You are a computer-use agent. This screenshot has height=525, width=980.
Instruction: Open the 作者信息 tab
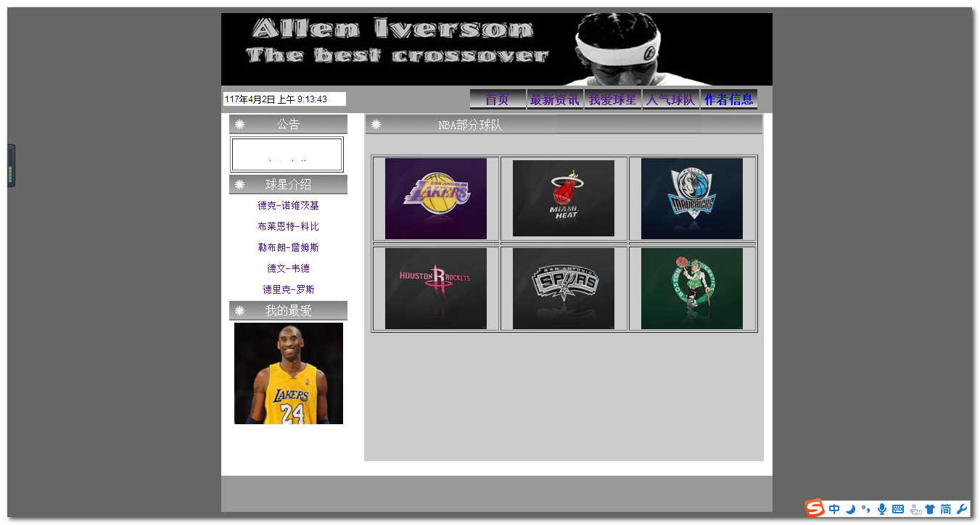[729, 99]
